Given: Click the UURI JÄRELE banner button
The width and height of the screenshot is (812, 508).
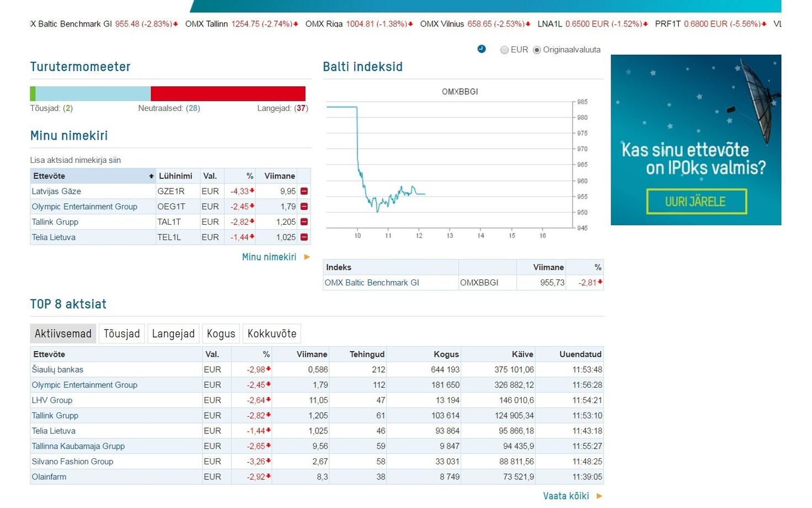Looking at the screenshot, I should coord(696,202).
